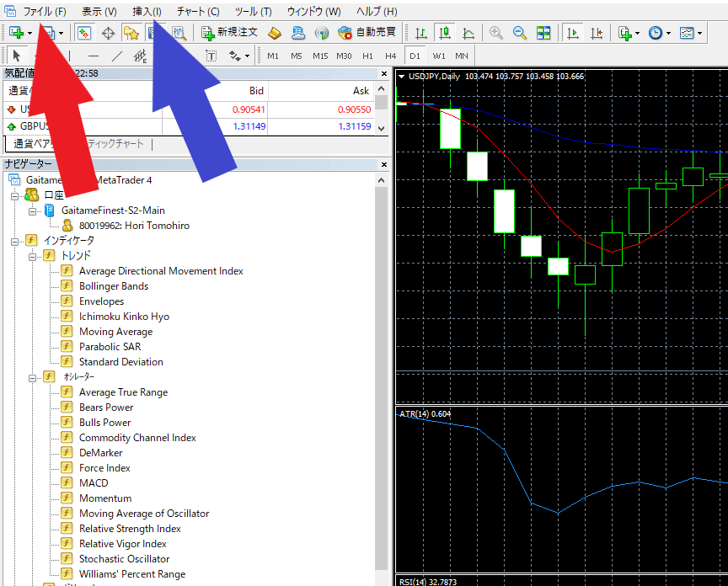The width and height of the screenshot is (728, 586).
Task: Open arrows tool dropdown arrow
Action: click(x=247, y=56)
